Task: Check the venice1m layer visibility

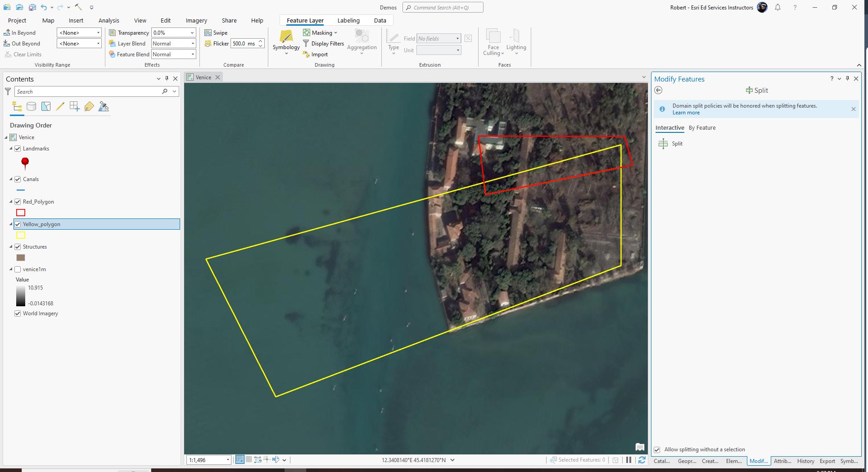Action: (17, 269)
